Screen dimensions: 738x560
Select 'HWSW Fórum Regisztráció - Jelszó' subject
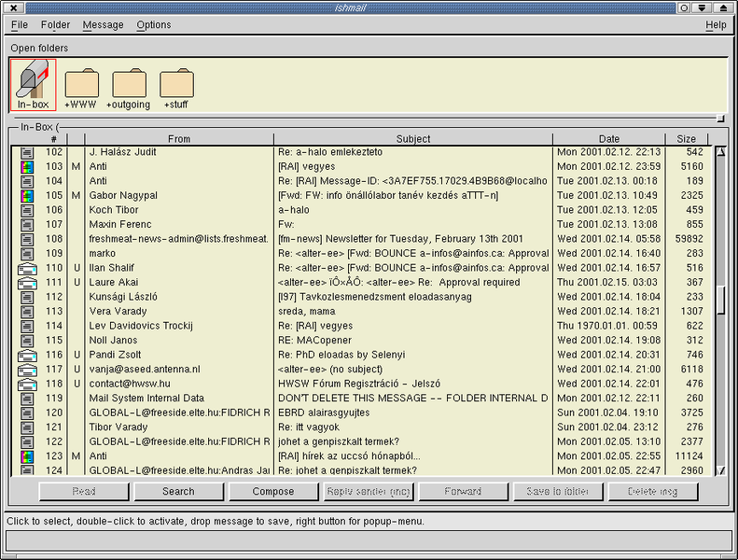click(x=359, y=384)
